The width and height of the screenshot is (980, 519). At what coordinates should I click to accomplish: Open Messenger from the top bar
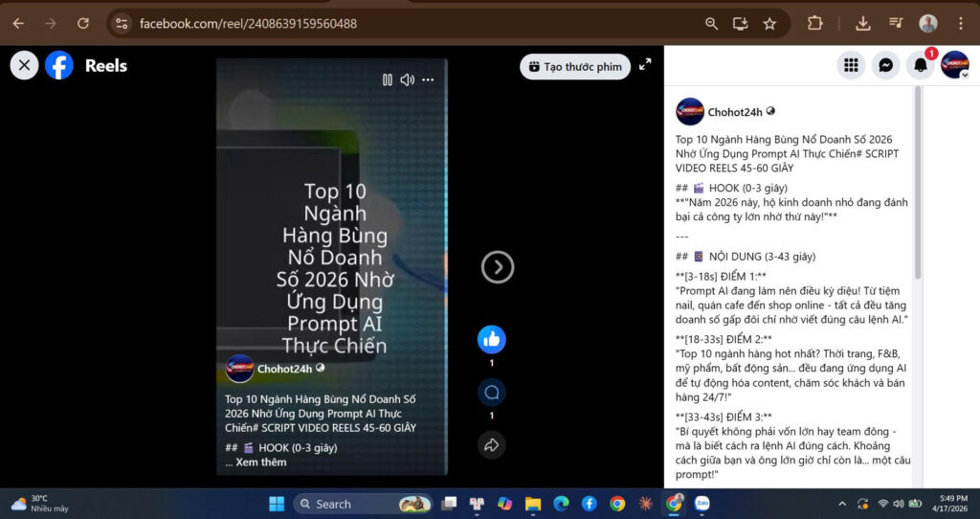(885, 65)
